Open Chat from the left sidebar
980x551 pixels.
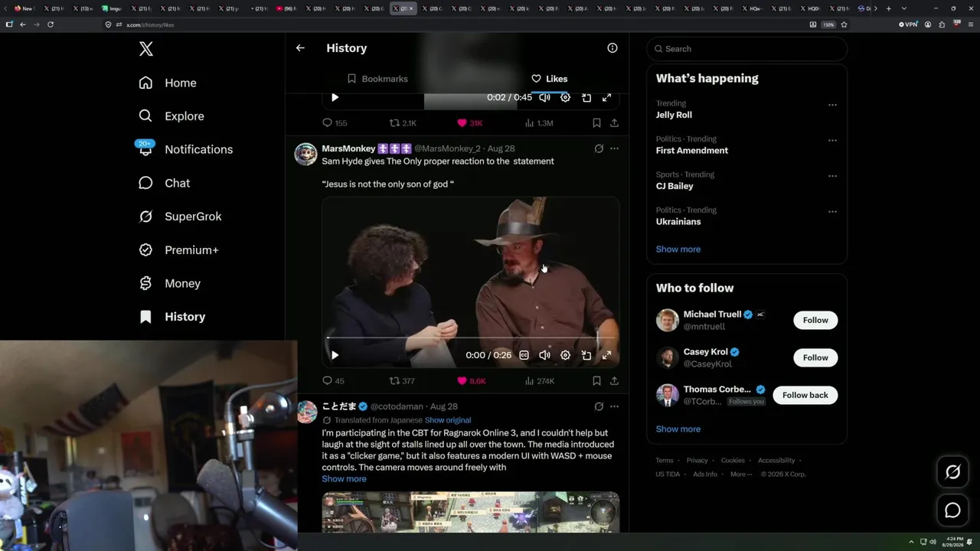(164, 183)
